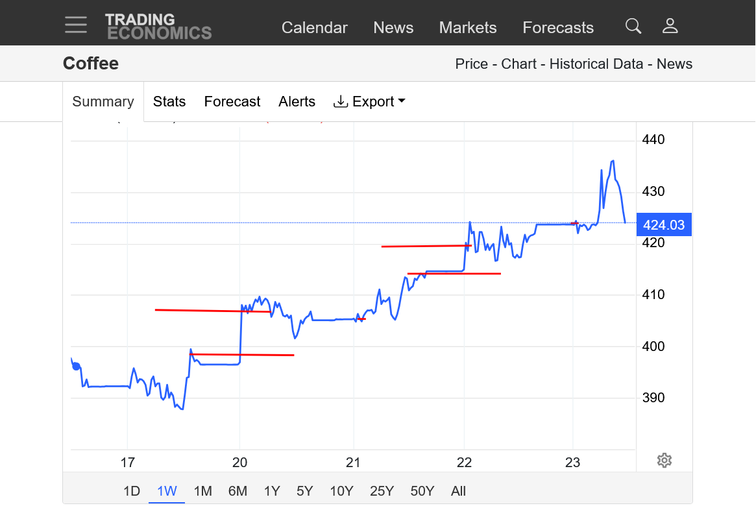Go to the Summary tab
756x532 pixels.
[103, 102]
